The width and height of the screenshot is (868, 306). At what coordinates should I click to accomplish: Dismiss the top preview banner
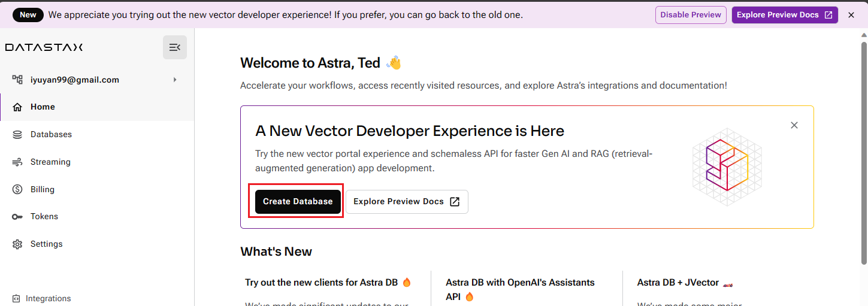[851, 15]
